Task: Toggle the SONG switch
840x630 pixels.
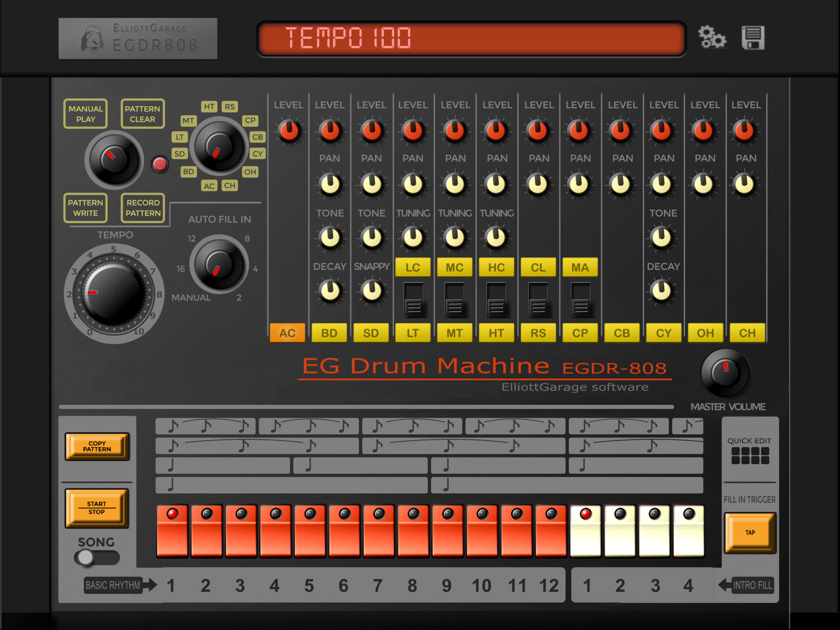Action: coord(97,557)
